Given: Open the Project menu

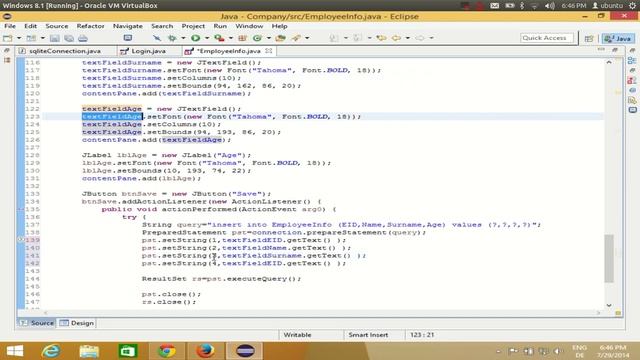Looking at the screenshot, I should 193,26.
